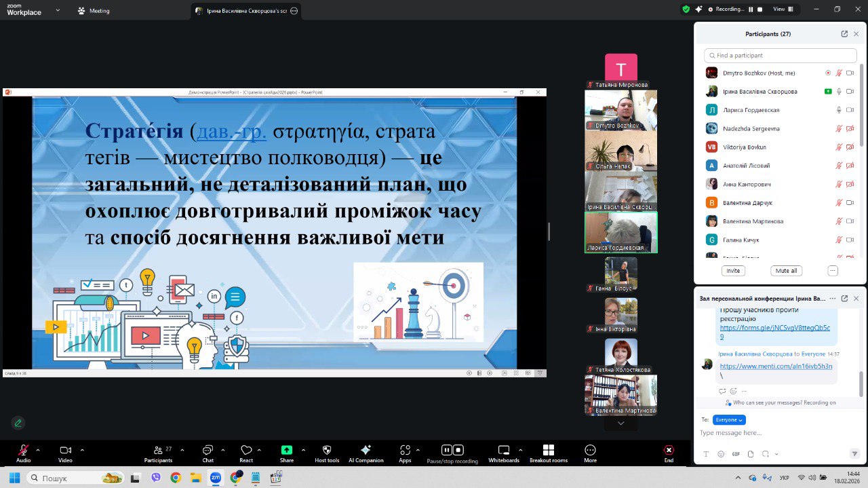The height and width of the screenshot is (488, 868).
Task: Click the Find a participant search field
Action: (x=780, y=56)
